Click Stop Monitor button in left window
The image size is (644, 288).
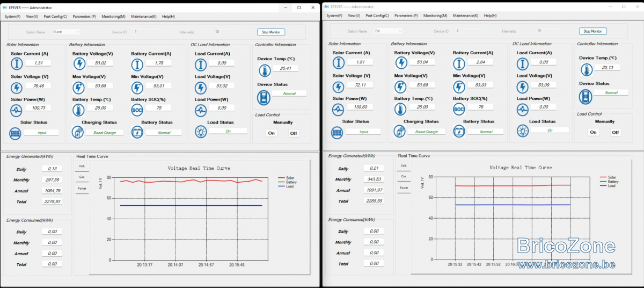tap(271, 32)
